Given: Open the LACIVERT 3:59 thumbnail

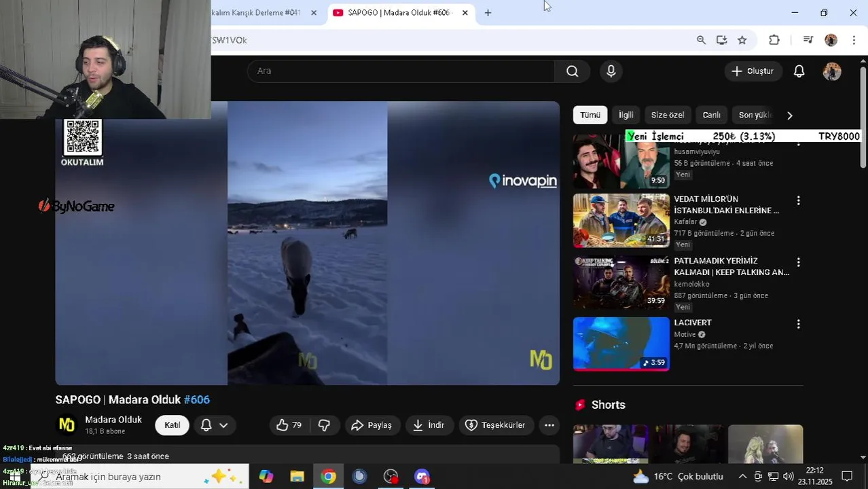Looking at the screenshot, I should (621, 344).
